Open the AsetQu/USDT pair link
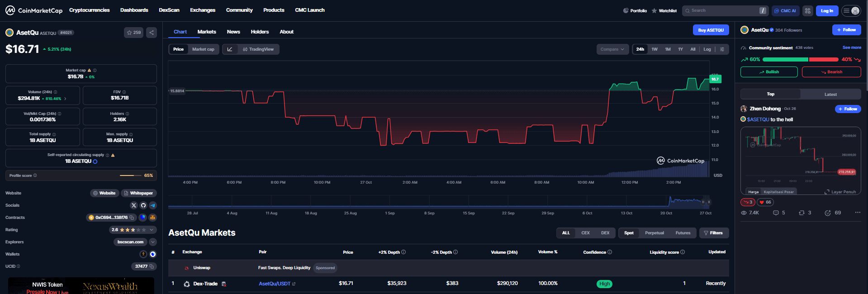The height and width of the screenshot is (294, 868). coord(277,284)
